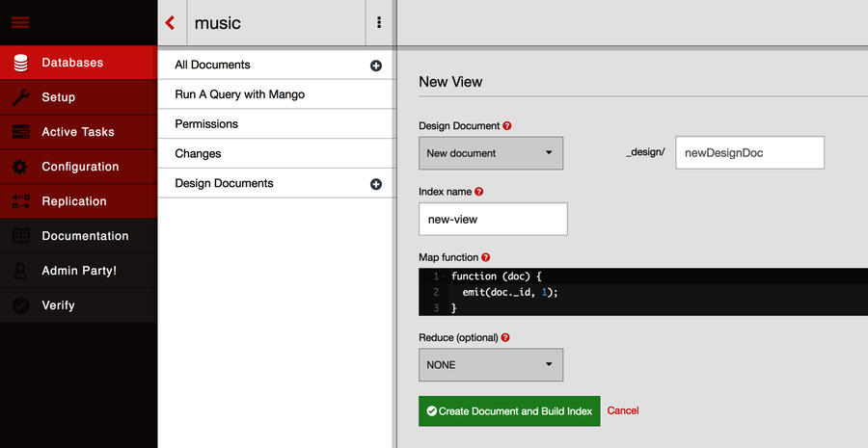Open Replication from the sidebar
868x448 pixels.
[x=79, y=202]
